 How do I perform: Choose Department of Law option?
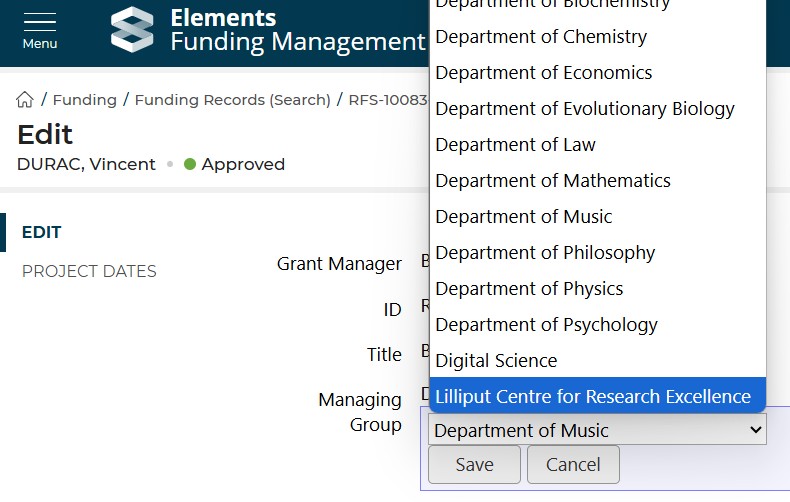point(515,145)
